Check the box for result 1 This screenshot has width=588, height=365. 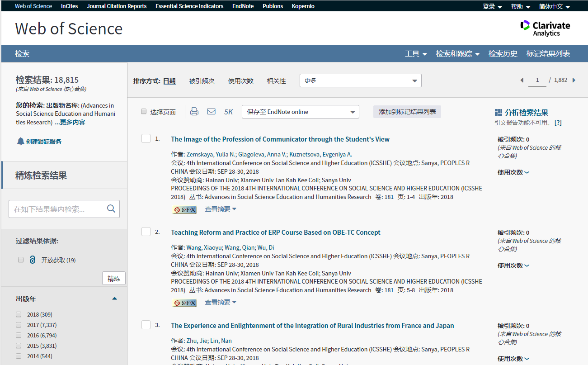coord(146,138)
